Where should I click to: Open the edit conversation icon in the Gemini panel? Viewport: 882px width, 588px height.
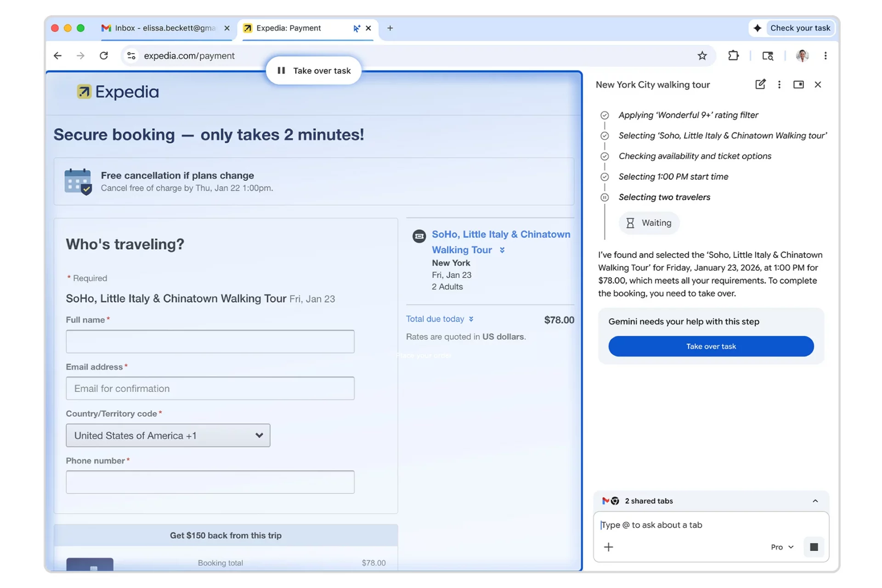tap(760, 84)
